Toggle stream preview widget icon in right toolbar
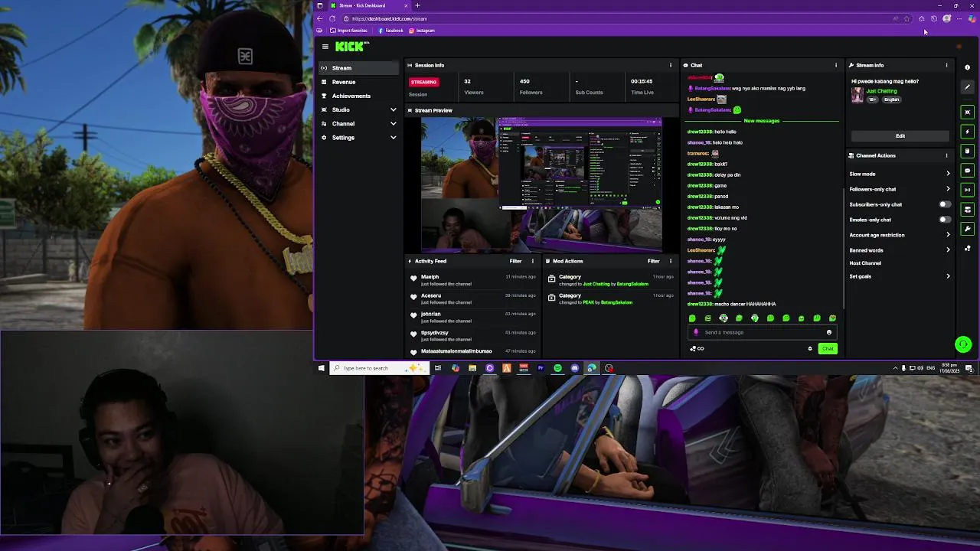Screen dimensions: 980x551 point(968,112)
